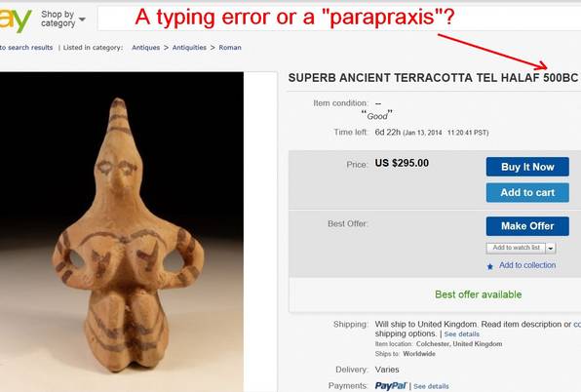The width and height of the screenshot is (581, 392).
Task: Click the terracotta figurine product image
Action: coord(122,232)
